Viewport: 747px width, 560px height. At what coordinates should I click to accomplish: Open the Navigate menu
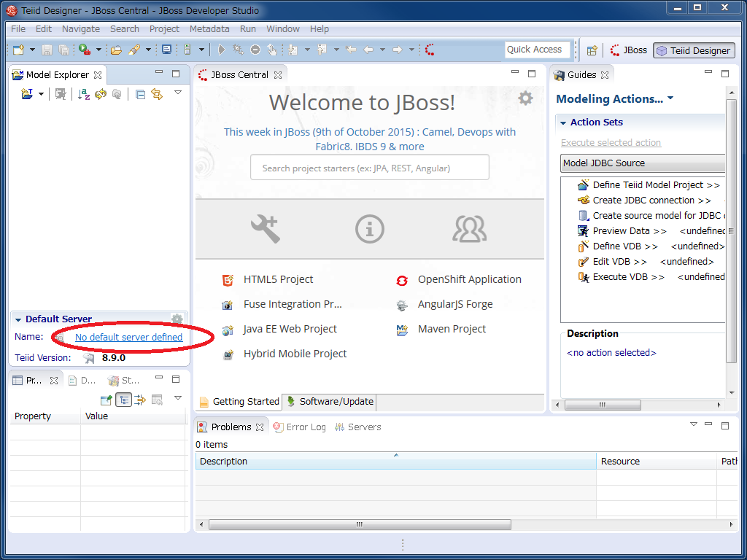pos(81,28)
